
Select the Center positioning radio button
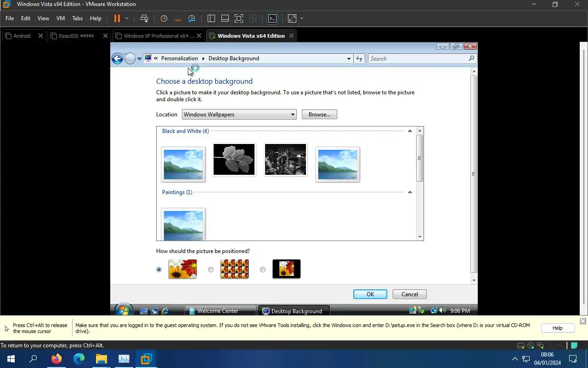[263, 270]
